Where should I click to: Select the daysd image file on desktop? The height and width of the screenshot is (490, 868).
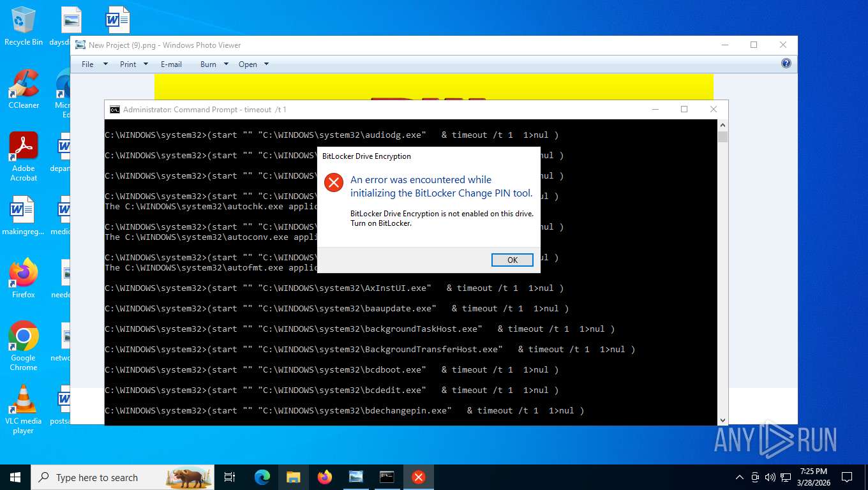[71, 27]
